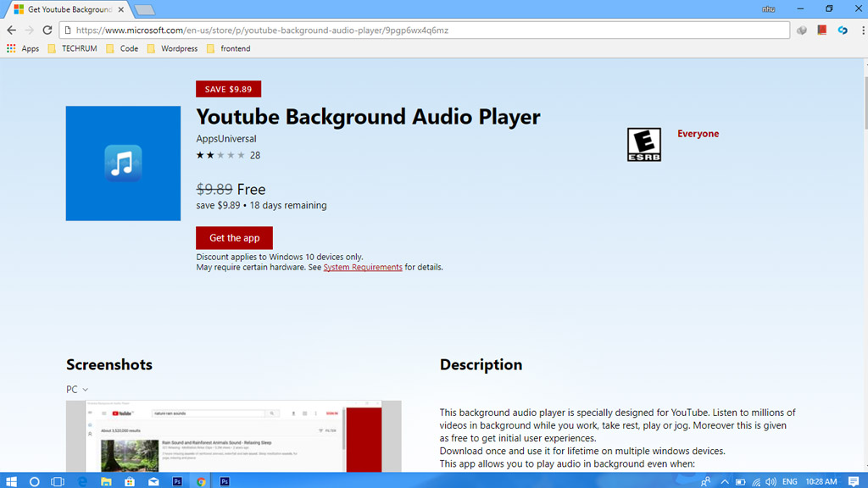The height and width of the screenshot is (488, 868).
Task: Open Task View in the taskbar
Action: tap(58, 482)
